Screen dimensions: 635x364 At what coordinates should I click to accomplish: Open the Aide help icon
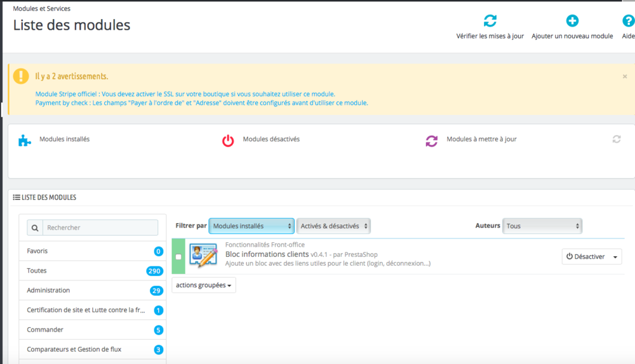click(628, 21)
